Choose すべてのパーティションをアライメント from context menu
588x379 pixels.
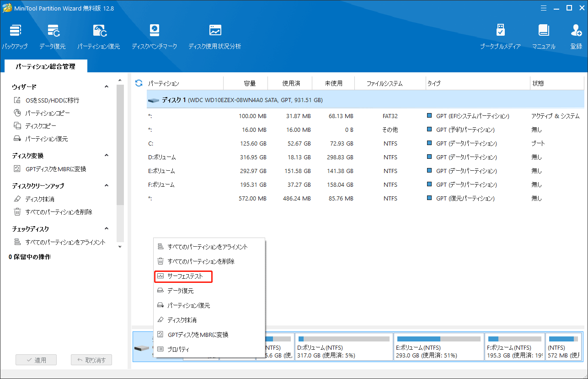tap(209, 247)
